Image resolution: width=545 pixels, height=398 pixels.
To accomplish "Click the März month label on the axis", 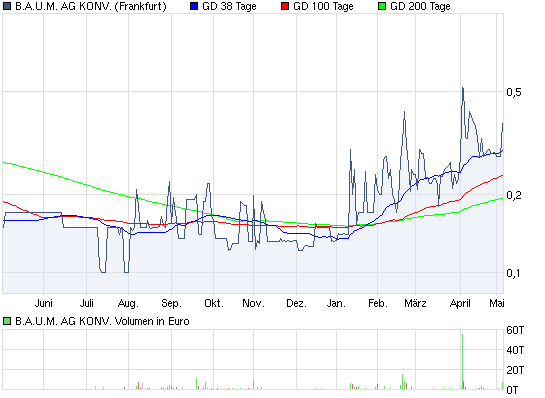I will tap(415, 303).
